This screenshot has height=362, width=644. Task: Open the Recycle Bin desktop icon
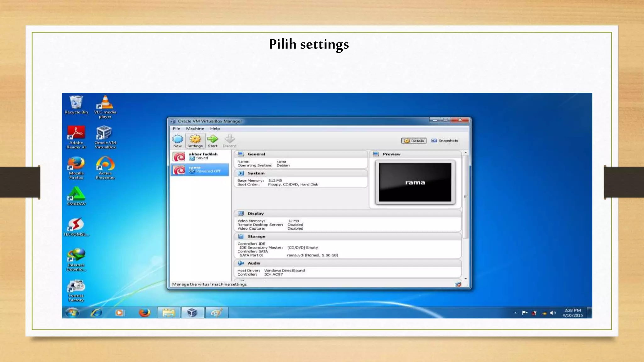click(x=76, y=105)
